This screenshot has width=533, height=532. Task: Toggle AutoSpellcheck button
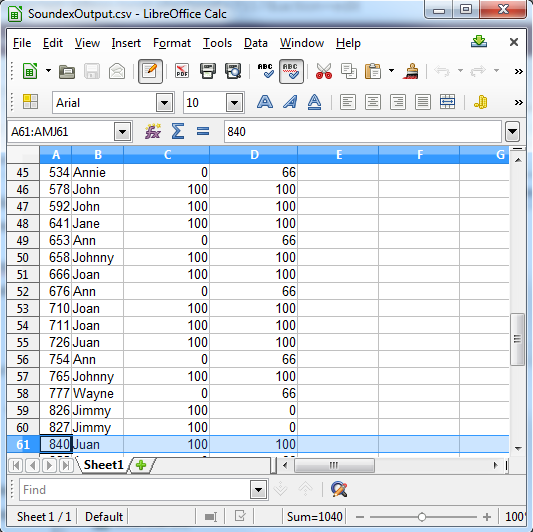pos(291,71)
